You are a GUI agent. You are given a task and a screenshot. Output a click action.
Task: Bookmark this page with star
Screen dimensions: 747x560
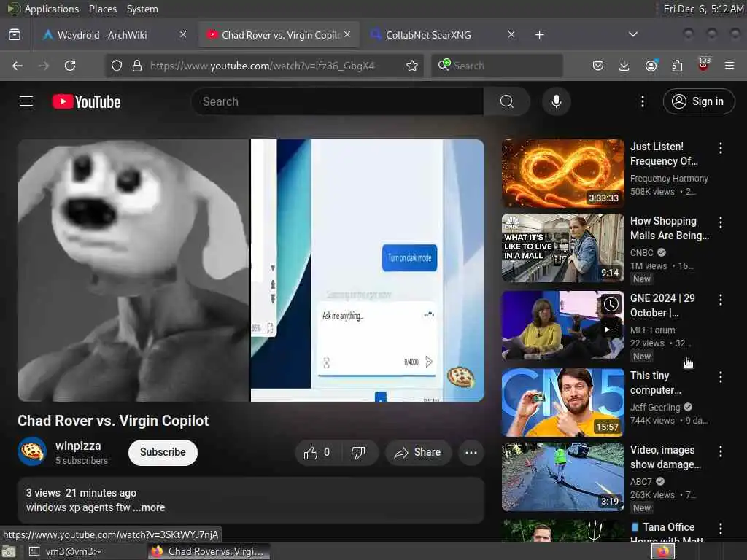pos(412,66)
